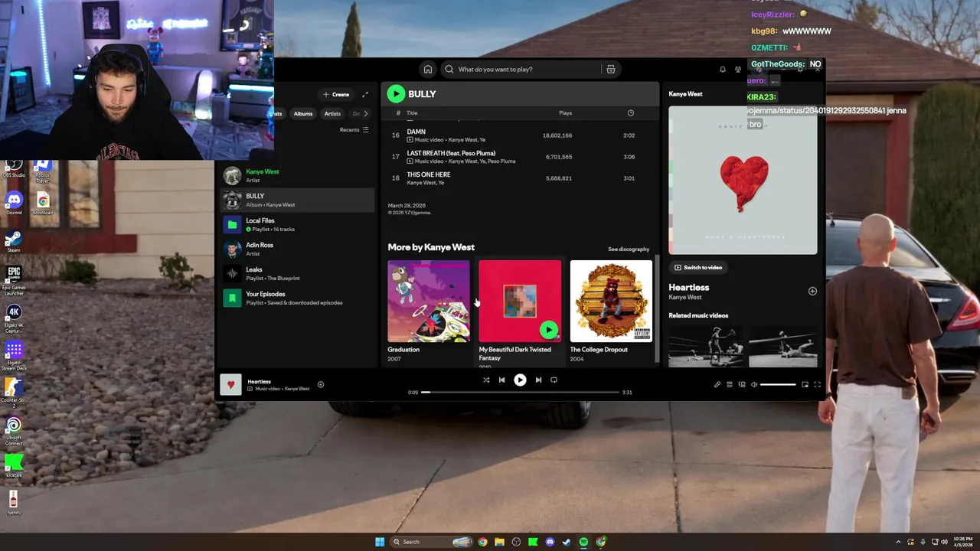The height and width of the screenshot is (551, 980).
Task: Filter library by Artists
Action: [332, 113]
